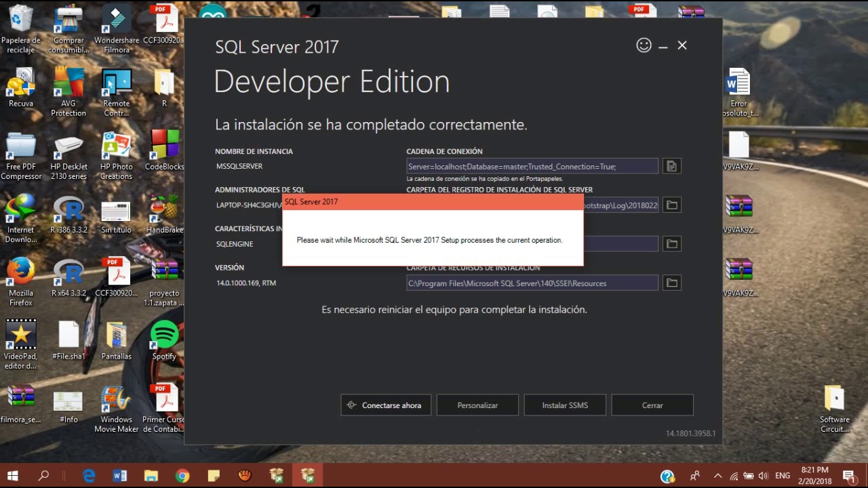Select the version text 14.0.1000.169, RTM
This screenshot has height=488, width=868.
[246, 283]
